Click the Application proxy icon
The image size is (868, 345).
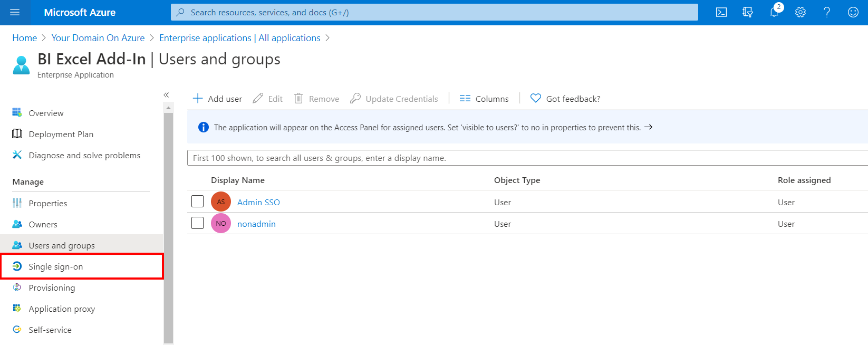(17, 308)
